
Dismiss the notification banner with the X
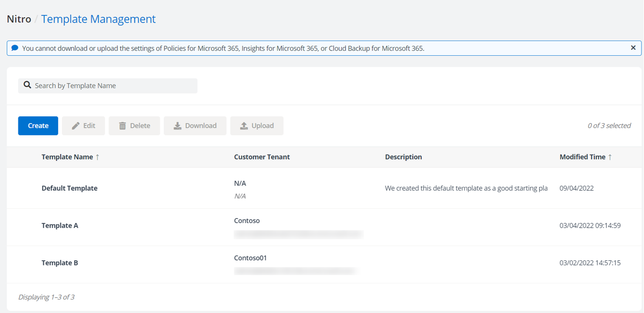coord(633,47)
